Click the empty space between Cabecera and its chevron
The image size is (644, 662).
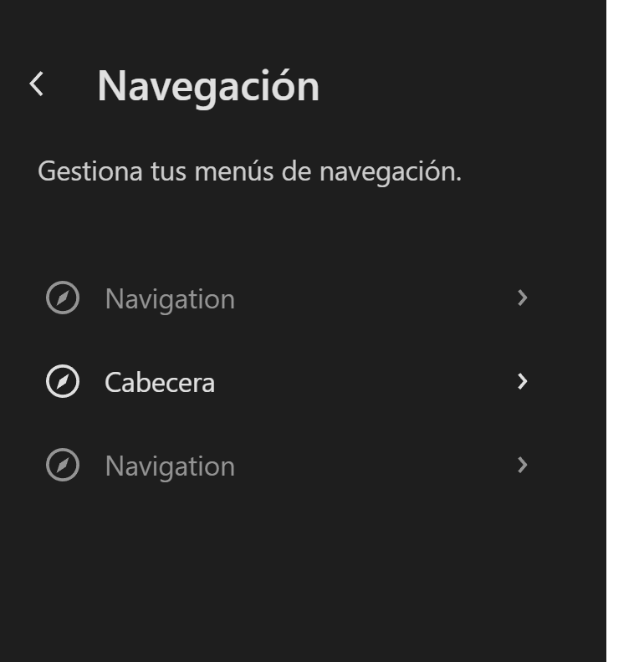click(368, 382)
